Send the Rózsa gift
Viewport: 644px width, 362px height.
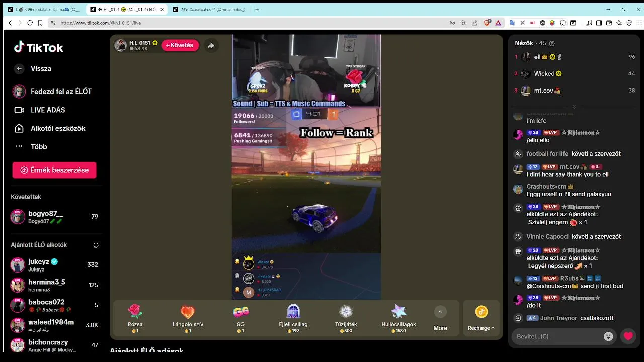pos(135,318)
